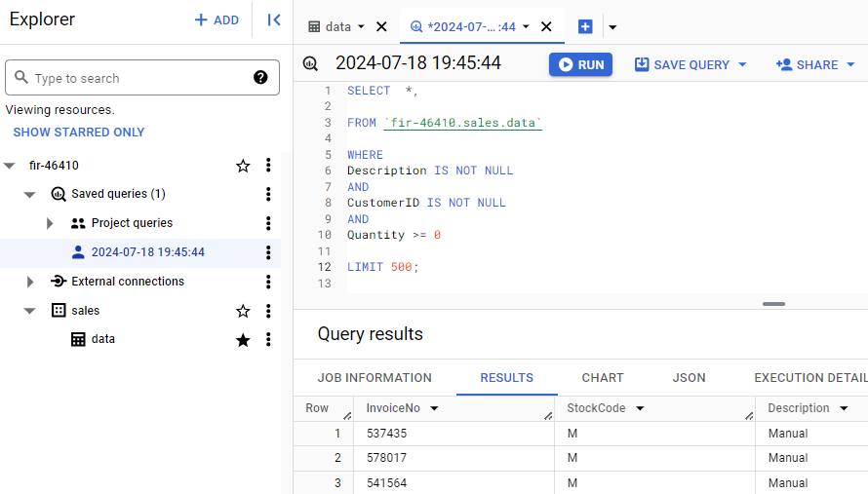Run the query with RUN button
The height and width of the screenshot is (494, 868).
click(x=580, y=64)
